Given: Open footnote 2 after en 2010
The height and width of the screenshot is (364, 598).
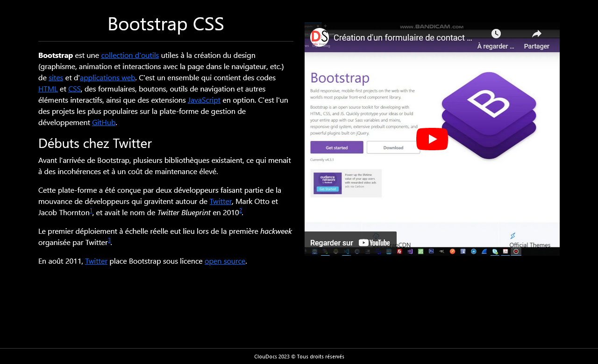Looking at the screenshot, I should [x=240, y=210].
